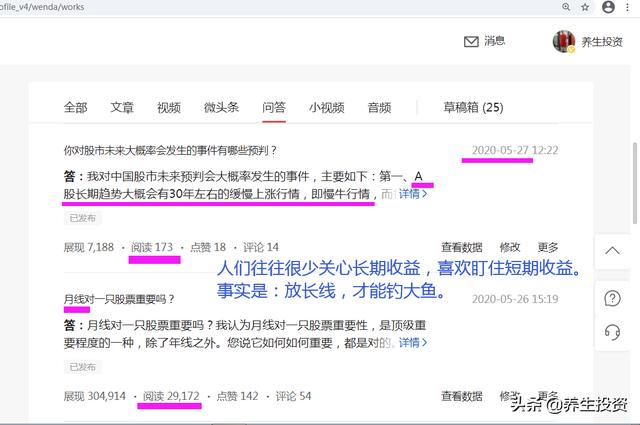Click the 展现 304,914 statistic
This screenshot has width=640, height=425.
tap(95, 396)
